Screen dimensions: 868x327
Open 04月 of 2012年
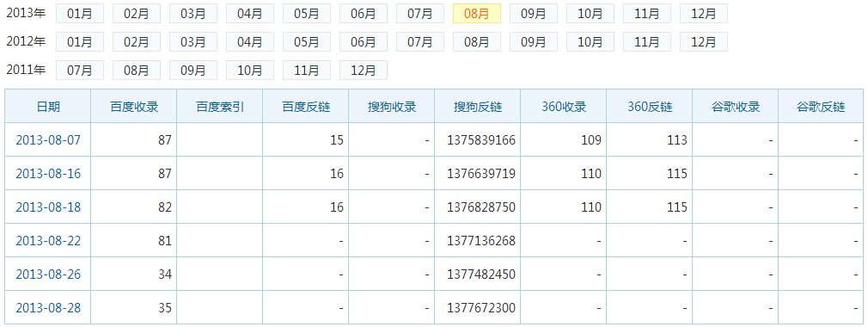pos(250,41)
